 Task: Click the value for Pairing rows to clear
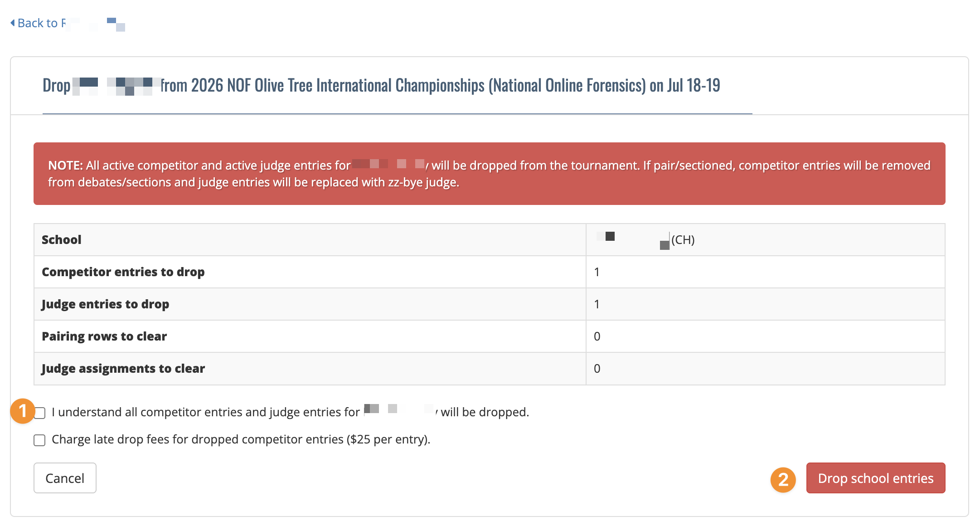tap(597, 336)
